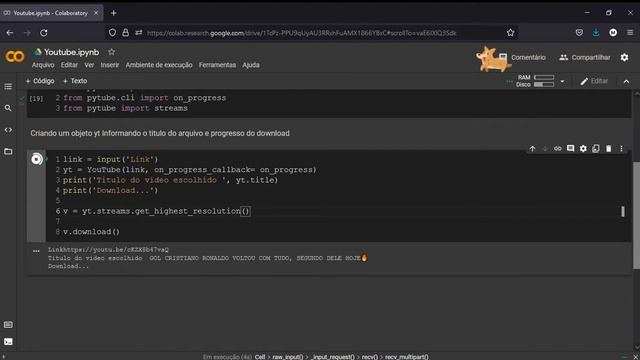Click the notebook vertical scrollbar

pyautogui.click(x=636, y=215)
